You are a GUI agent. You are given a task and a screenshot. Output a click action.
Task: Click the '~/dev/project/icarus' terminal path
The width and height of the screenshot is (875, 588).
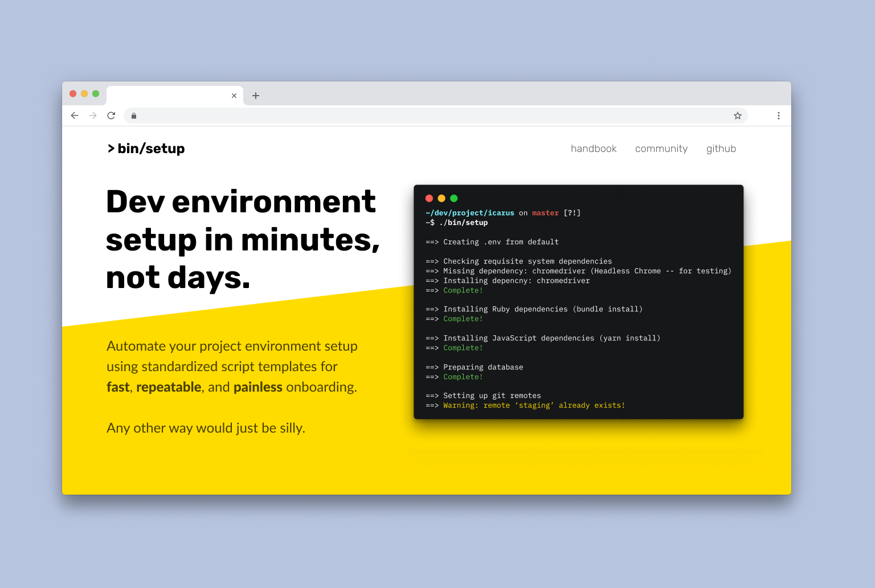470,213
